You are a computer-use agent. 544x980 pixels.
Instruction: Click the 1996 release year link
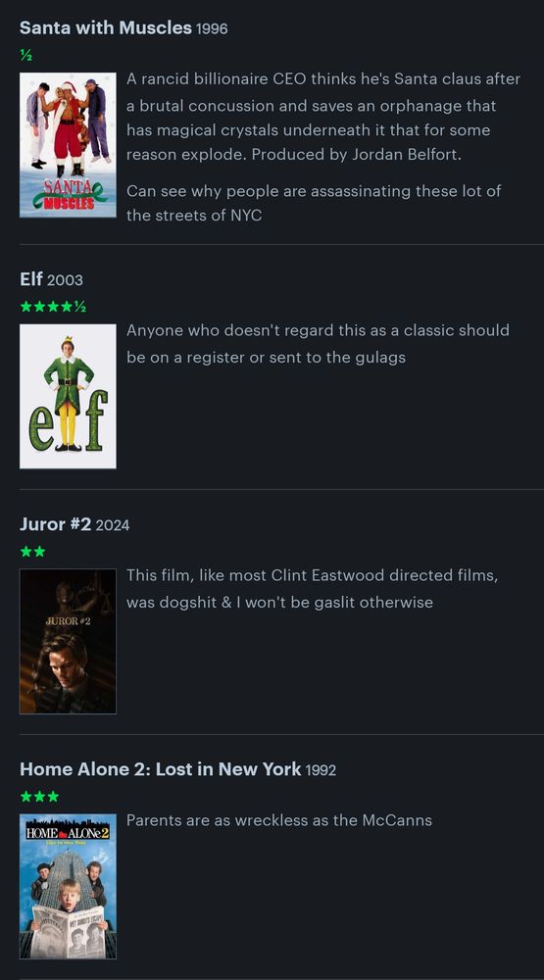point(212,28)
